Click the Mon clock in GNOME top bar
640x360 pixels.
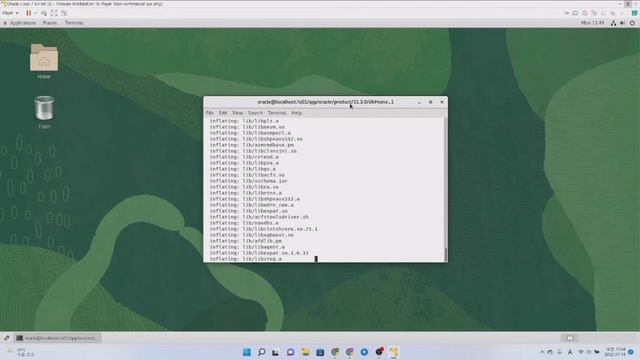(x=592, y=23)
